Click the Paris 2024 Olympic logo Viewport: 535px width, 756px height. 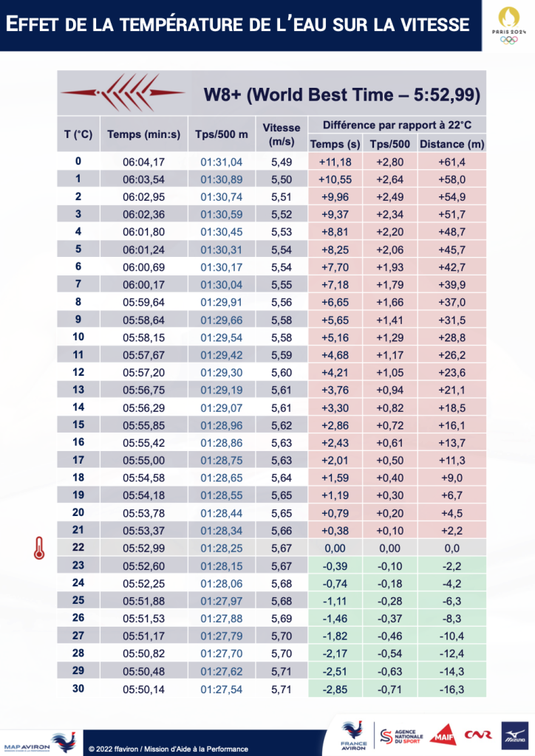[x=508, y=25]
